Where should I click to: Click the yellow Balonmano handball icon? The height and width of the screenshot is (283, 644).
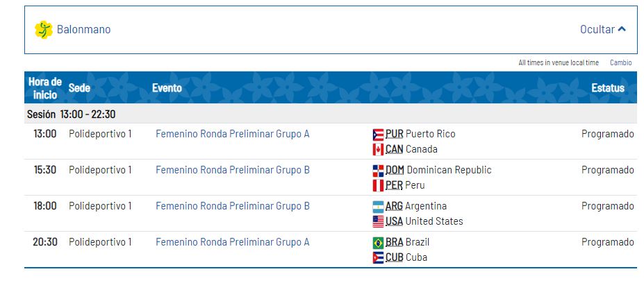(44, 30)
